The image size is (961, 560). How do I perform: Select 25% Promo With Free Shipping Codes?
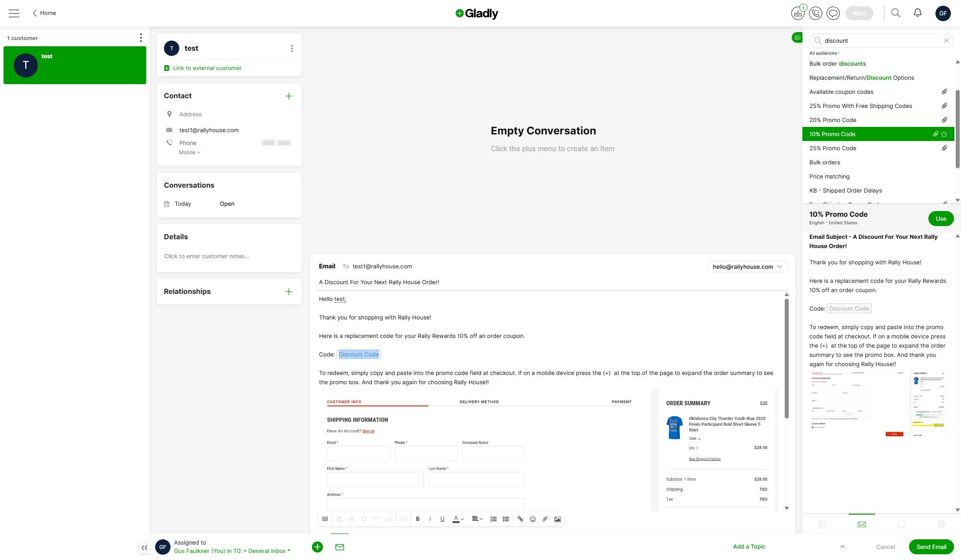[878, 106]
